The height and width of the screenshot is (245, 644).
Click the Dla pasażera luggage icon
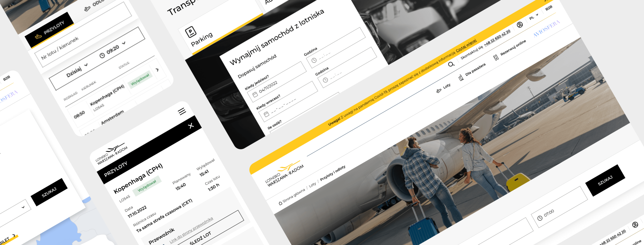pyautogui.click(x=461, y=78)
